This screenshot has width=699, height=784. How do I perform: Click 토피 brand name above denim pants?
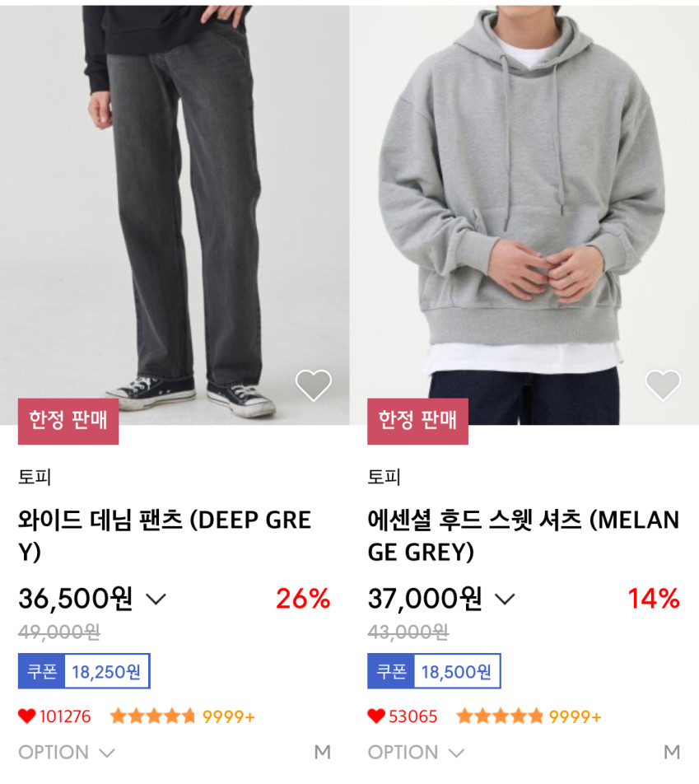35,477
